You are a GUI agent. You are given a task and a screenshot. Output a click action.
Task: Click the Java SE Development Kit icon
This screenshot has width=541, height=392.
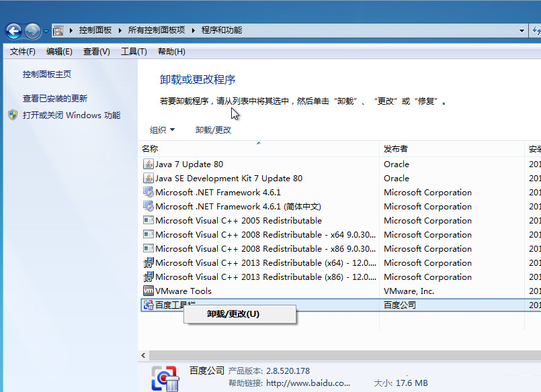149,178
